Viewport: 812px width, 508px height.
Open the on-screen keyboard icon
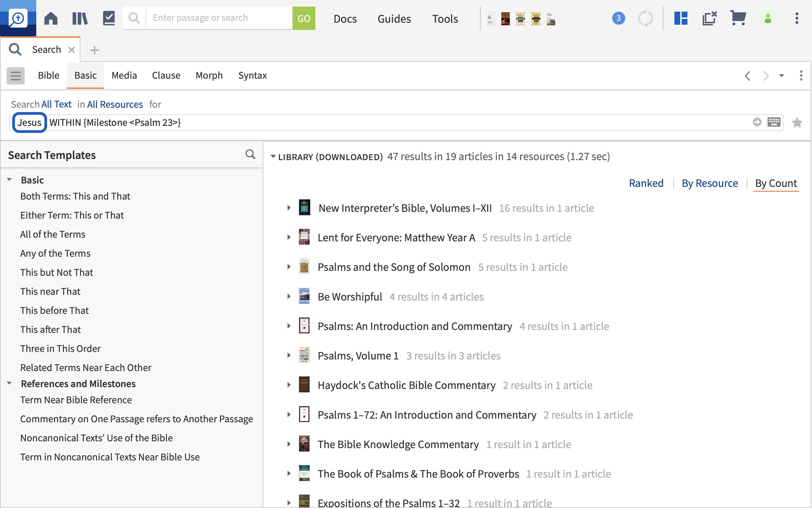(774, 122)
